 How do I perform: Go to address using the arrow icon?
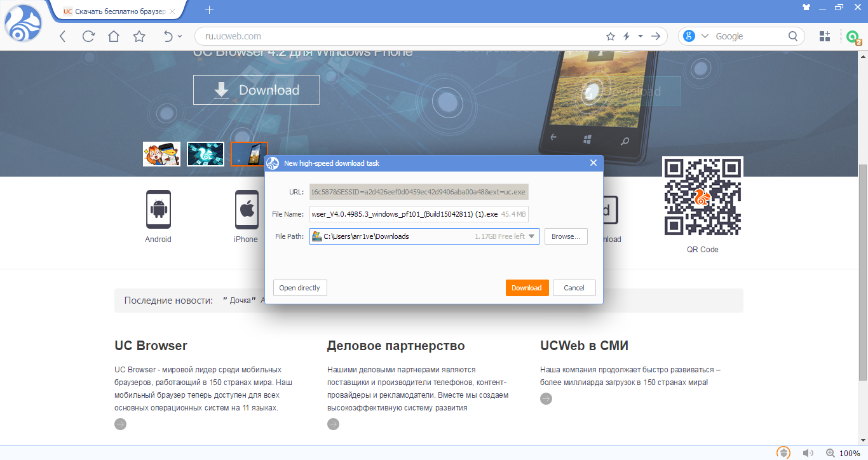[x=655, y=36]
